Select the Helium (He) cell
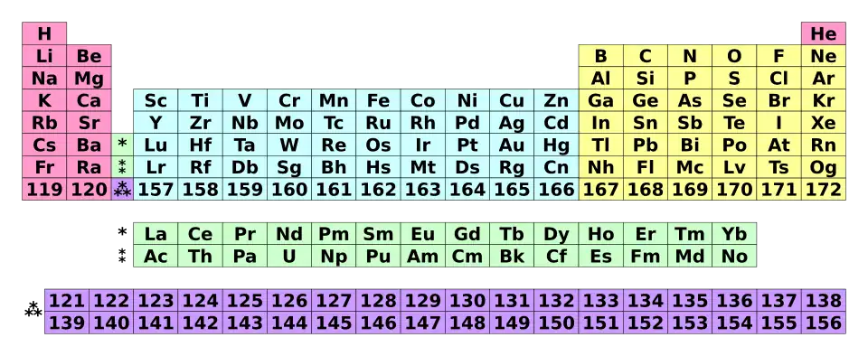This screenshot has height=356, width=868. tap(824, 33)
